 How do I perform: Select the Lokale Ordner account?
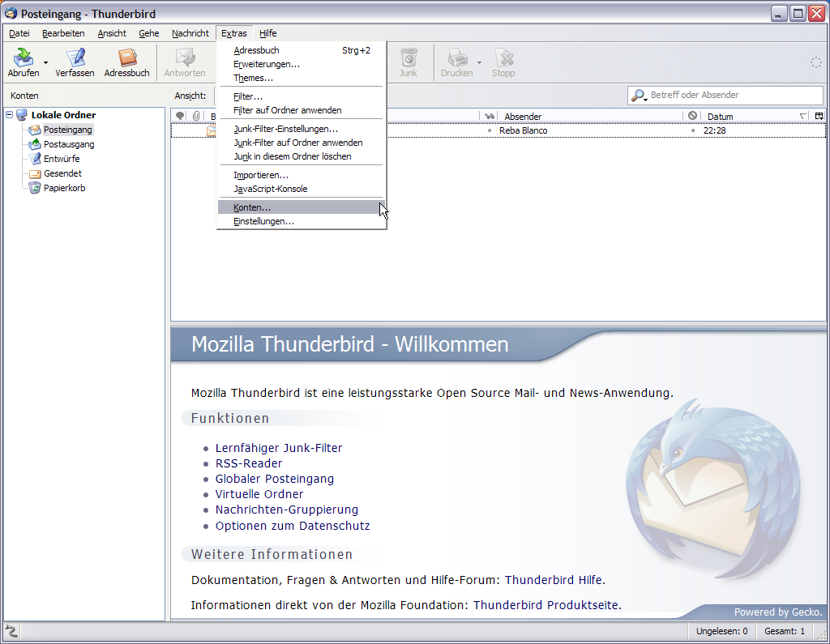[x=63, y=115]
